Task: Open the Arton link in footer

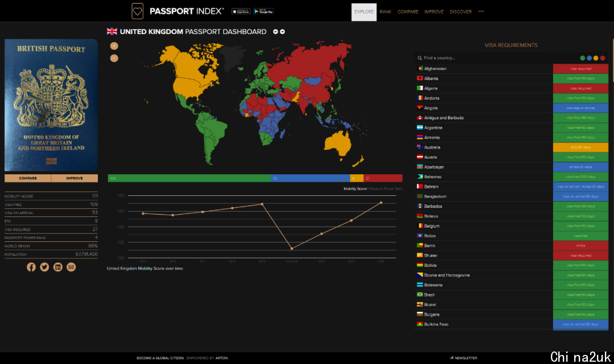Action: point(222,358)
